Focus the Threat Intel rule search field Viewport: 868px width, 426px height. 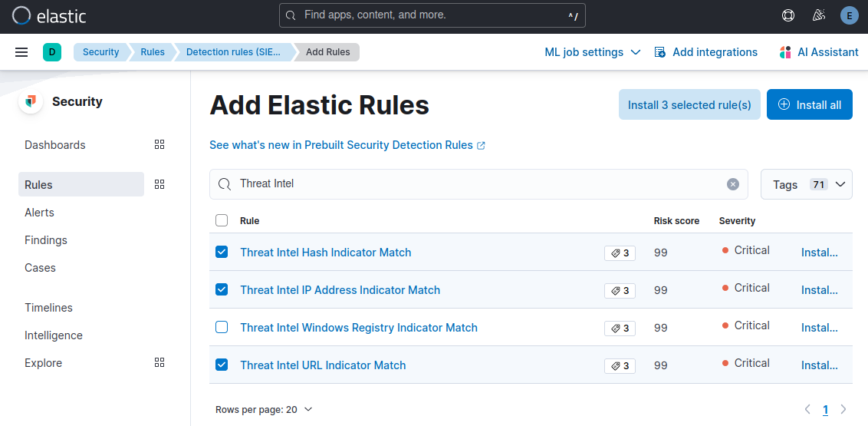[x=478, y=184]
